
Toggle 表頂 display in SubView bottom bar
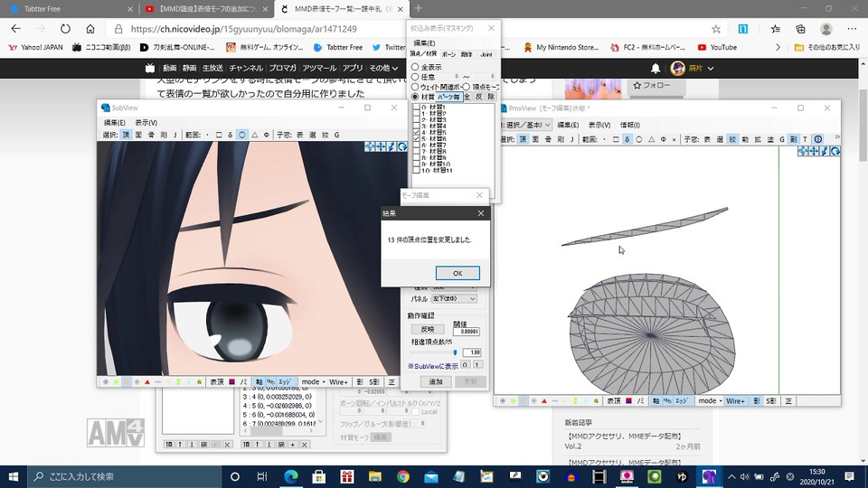(x=217, y=381)
